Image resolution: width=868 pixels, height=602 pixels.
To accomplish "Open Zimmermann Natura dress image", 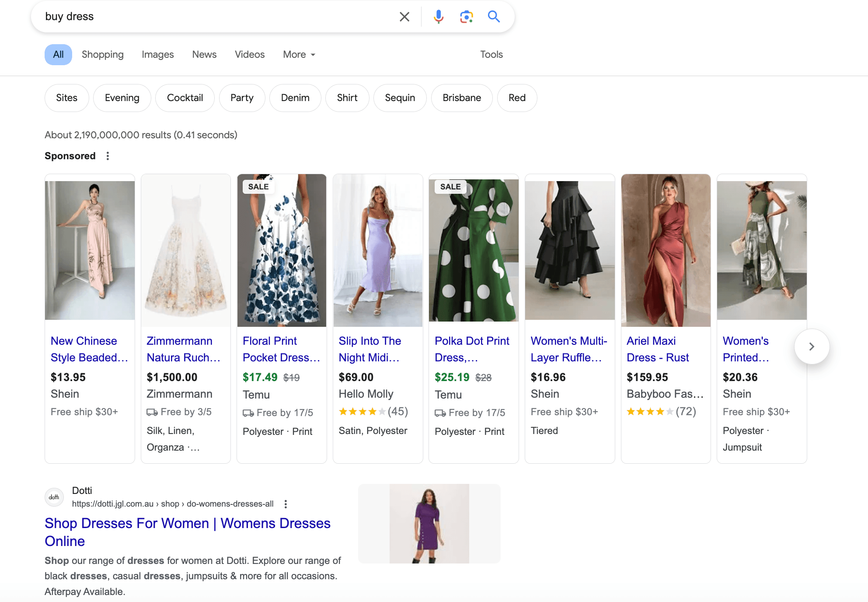I will tap(186, 250).
